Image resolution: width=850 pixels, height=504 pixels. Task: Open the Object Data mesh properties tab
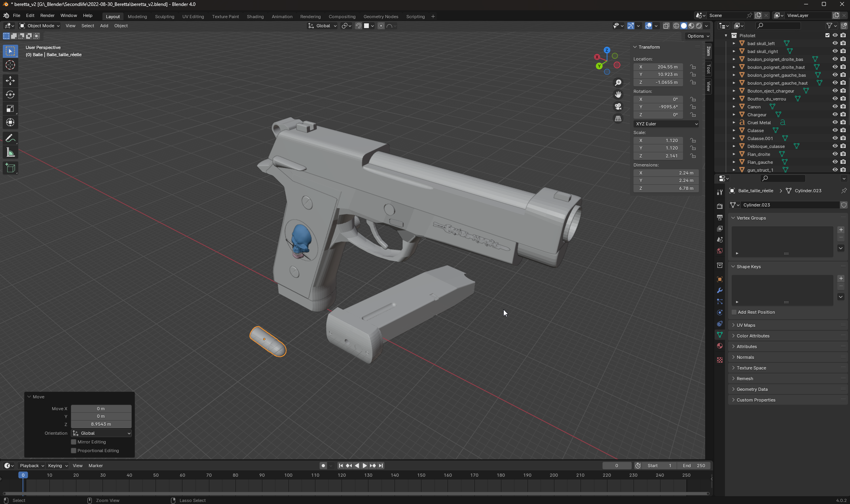(x=720, y=335)
